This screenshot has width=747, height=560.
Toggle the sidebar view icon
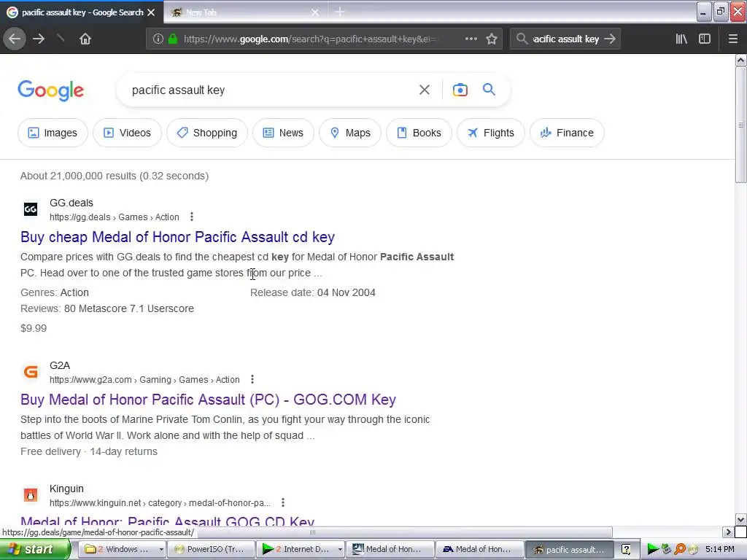click(705, 39)
